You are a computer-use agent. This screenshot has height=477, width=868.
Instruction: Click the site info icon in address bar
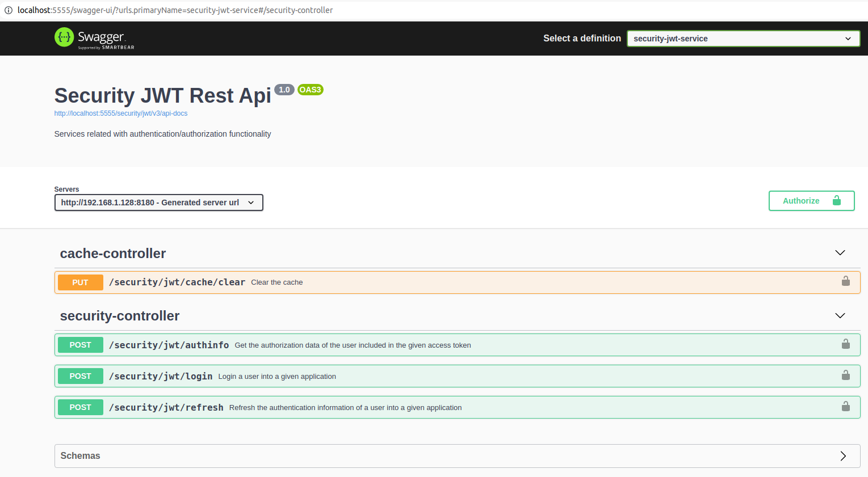tap(9, 10)
